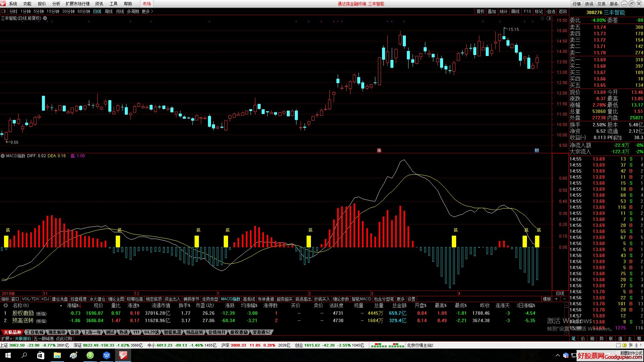644x362 pixels.
Task: Click the 交易 button at the top right
Action: 602,4
